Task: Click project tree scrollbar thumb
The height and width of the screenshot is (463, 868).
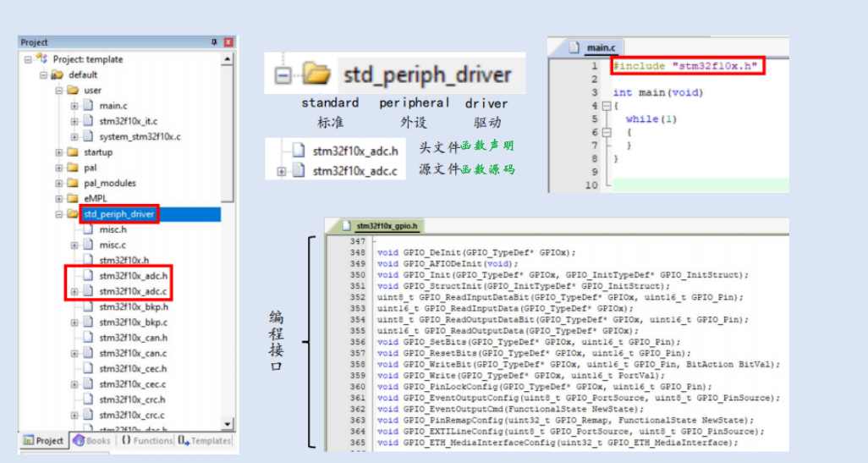Action: (228, 135)
